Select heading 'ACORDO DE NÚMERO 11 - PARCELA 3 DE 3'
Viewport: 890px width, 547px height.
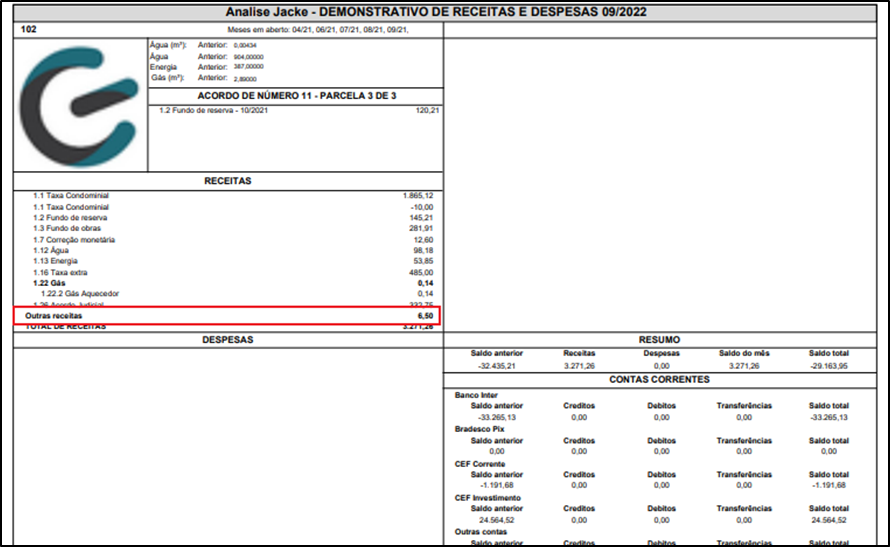297,96
